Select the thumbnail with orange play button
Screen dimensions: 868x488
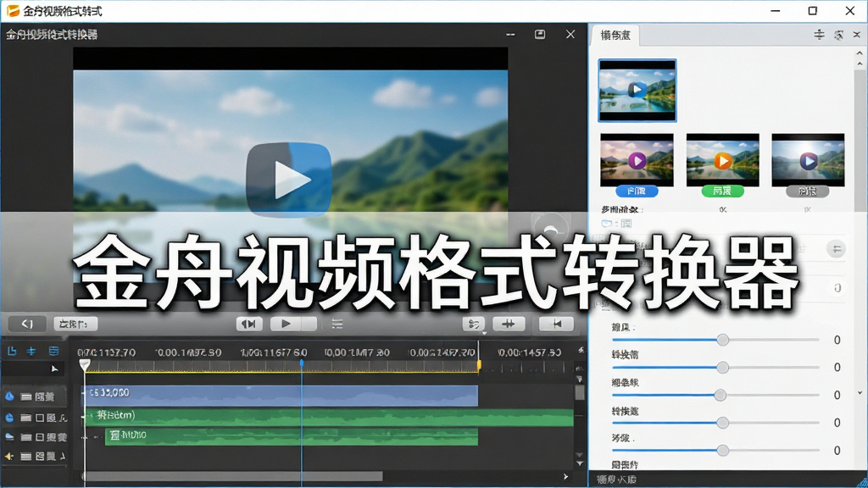(x=722, y=160)
